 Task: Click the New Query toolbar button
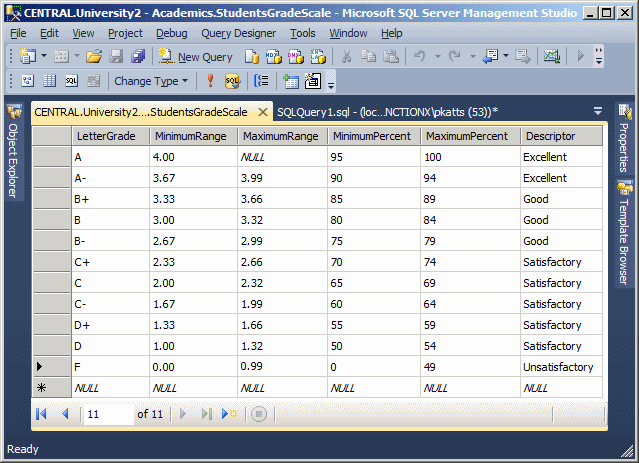pyautogui.click(x=195, y=57)
